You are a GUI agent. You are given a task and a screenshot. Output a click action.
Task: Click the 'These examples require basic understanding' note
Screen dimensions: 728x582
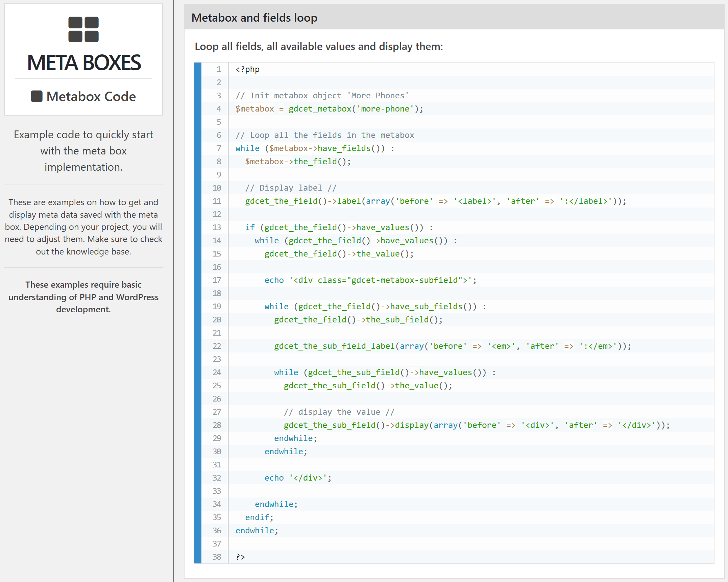click(x=83, y=297)
